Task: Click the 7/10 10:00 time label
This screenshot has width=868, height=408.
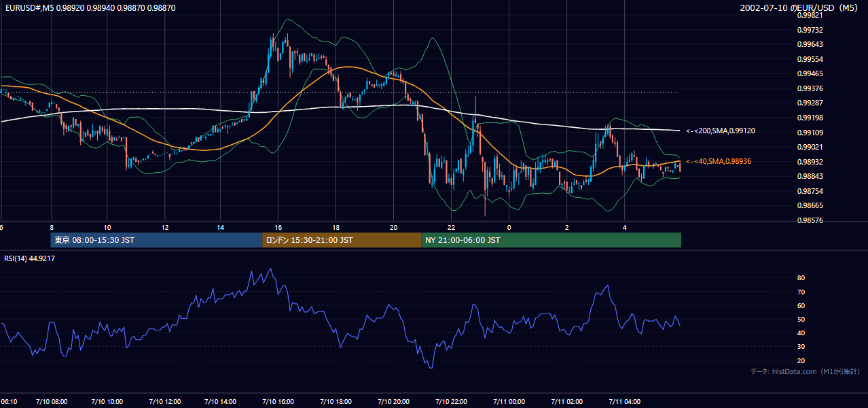Action: (107, 402)
